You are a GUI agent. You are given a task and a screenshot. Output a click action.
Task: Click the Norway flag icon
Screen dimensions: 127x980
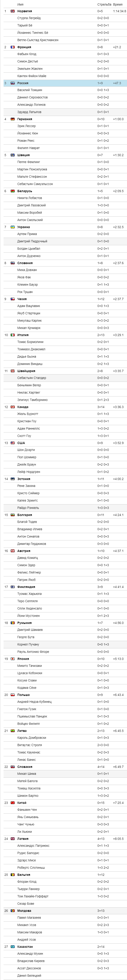(13, 11)
